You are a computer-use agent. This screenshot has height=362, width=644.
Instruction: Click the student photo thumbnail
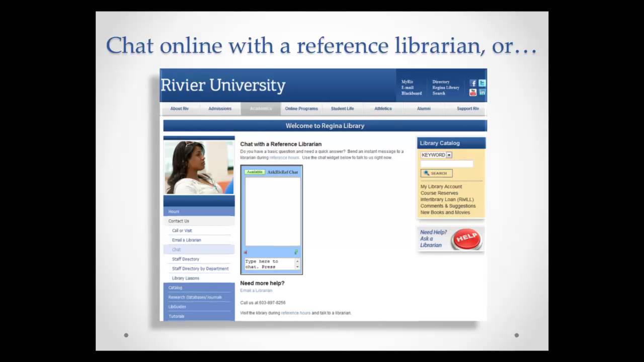[x=199, y=167]
